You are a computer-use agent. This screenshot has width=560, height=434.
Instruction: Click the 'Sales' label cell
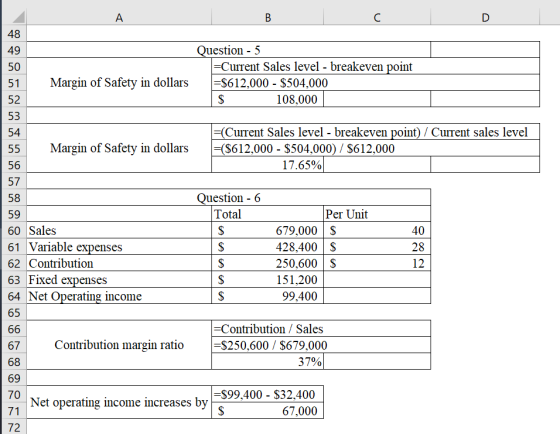click(x=119, y=230)
